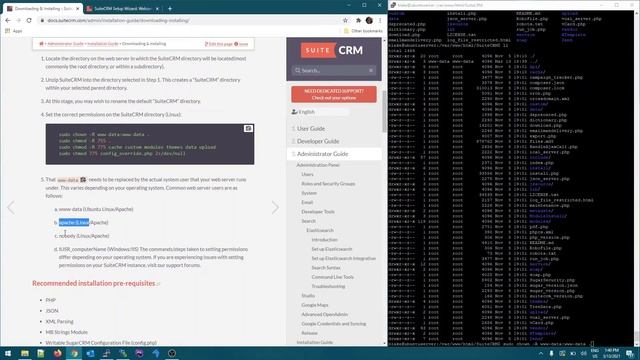
Task: Click the browser back arrow
Action: 7,20
